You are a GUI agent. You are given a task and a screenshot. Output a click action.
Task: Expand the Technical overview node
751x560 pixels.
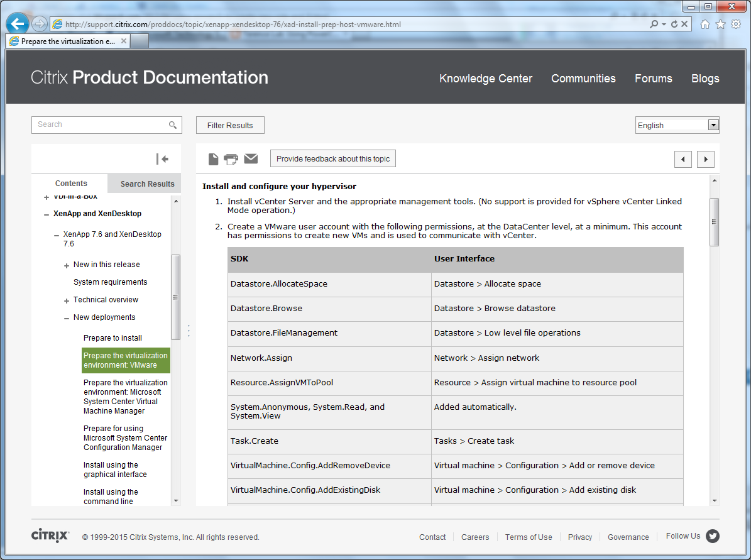[67, 301]
